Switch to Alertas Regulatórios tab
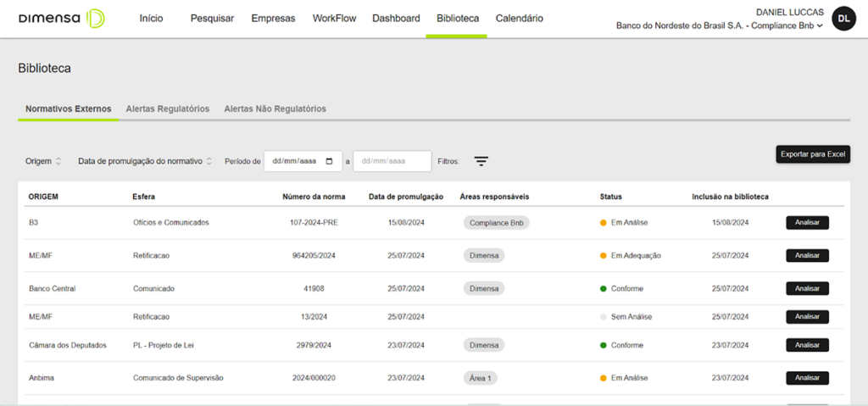Viewport: 868px width, 406px height. pos(167,109)
